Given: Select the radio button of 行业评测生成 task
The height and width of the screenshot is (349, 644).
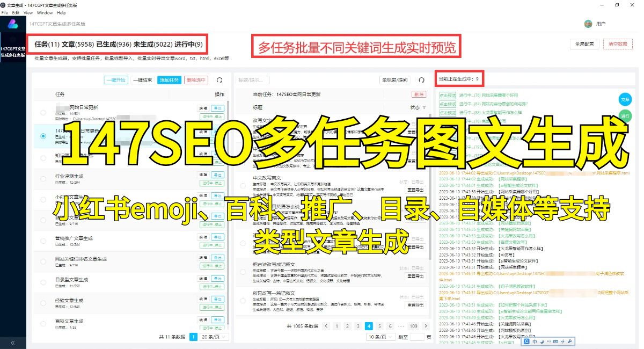Looking at the screenshot, I should click(x=43, y=179).
